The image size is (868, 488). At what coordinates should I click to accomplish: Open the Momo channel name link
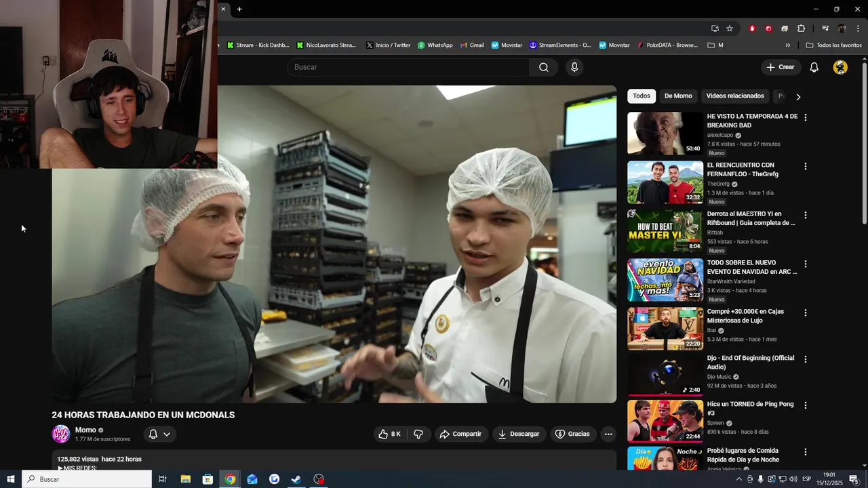click(x=85, y=430)
